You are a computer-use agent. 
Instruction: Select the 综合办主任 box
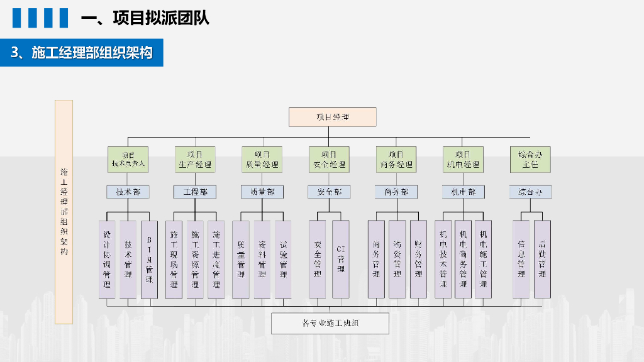530,160
